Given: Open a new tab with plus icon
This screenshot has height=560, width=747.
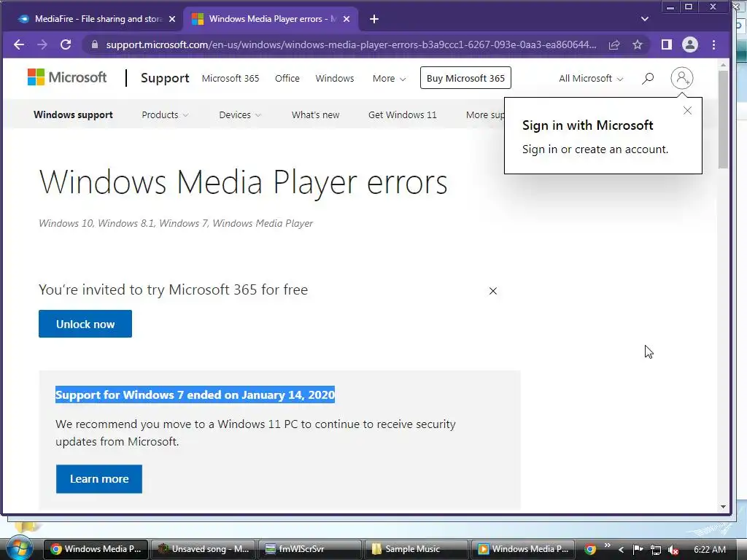Looking at the screenshot, I should [x=374, y=19].
